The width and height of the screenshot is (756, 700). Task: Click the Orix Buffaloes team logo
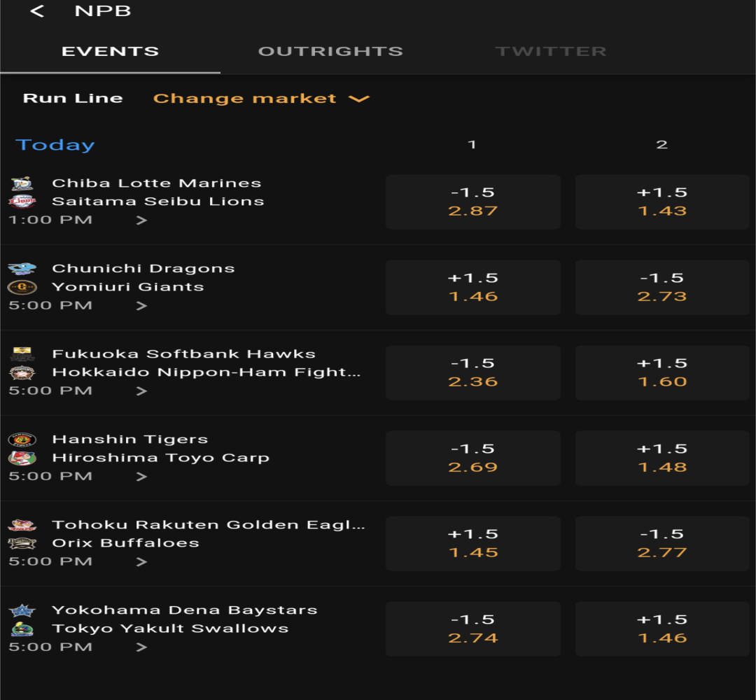[x=22, y=542]
